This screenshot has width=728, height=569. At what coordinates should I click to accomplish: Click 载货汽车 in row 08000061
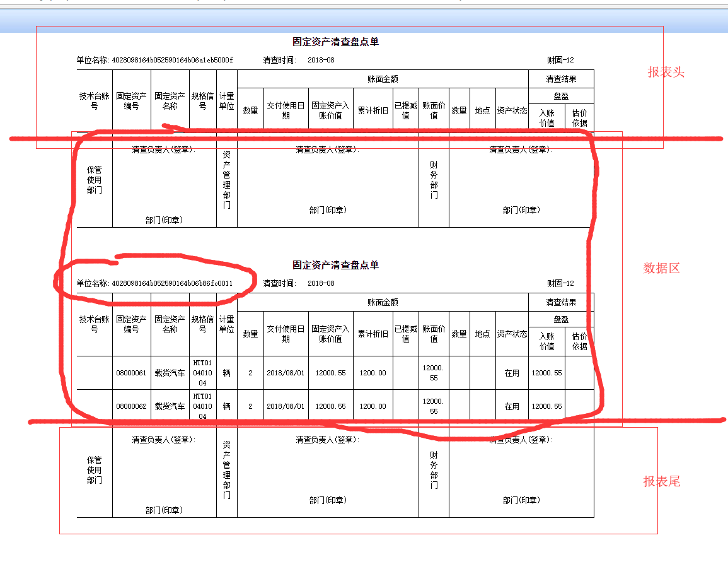pos(170,373)
